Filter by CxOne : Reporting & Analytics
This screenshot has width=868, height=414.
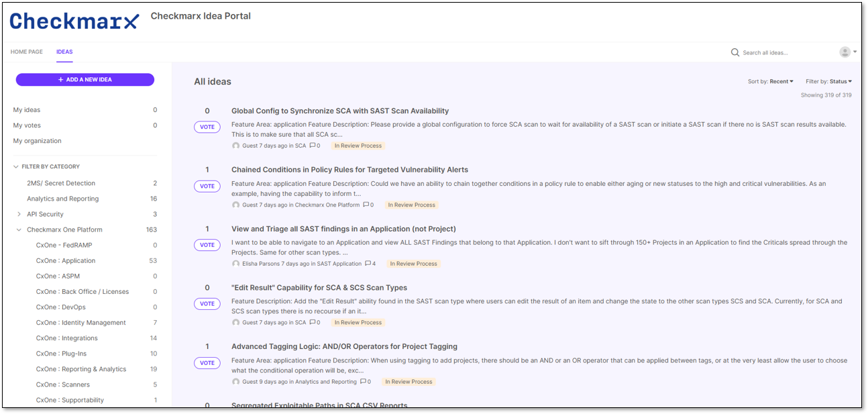[81, 368]
